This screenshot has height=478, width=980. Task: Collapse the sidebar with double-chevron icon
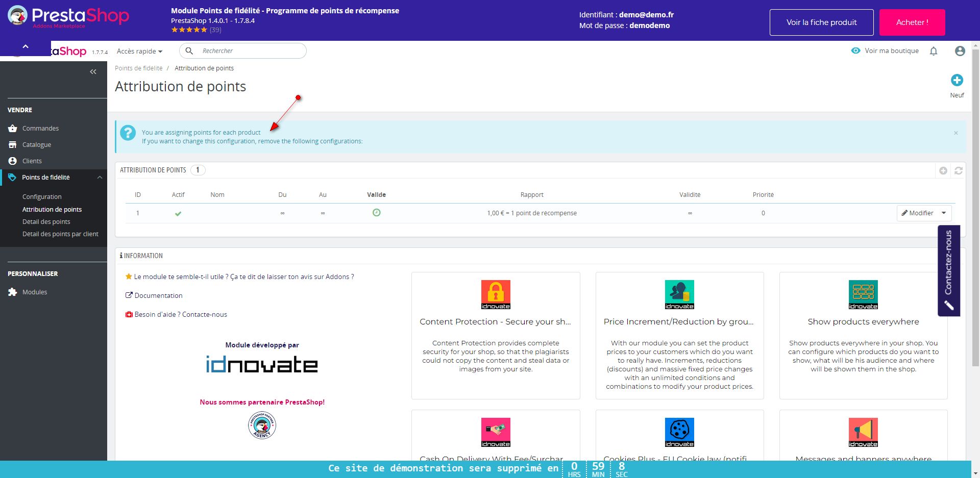(x=93, y=72)
